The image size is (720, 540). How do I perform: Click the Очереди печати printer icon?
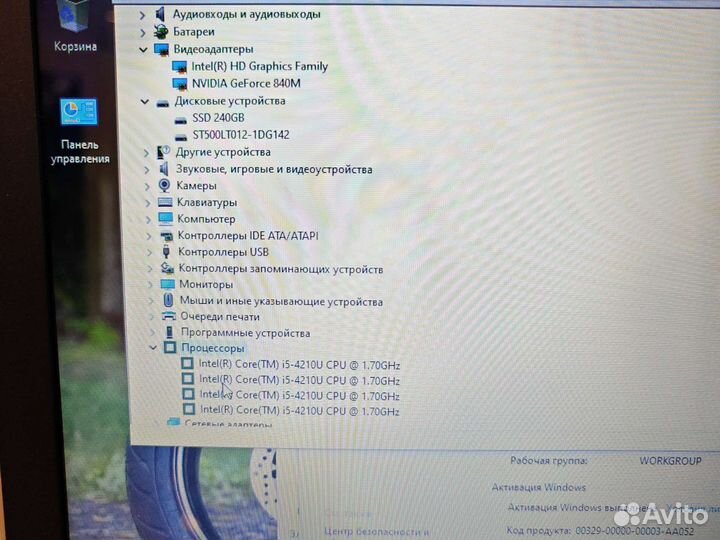(169, 316)
